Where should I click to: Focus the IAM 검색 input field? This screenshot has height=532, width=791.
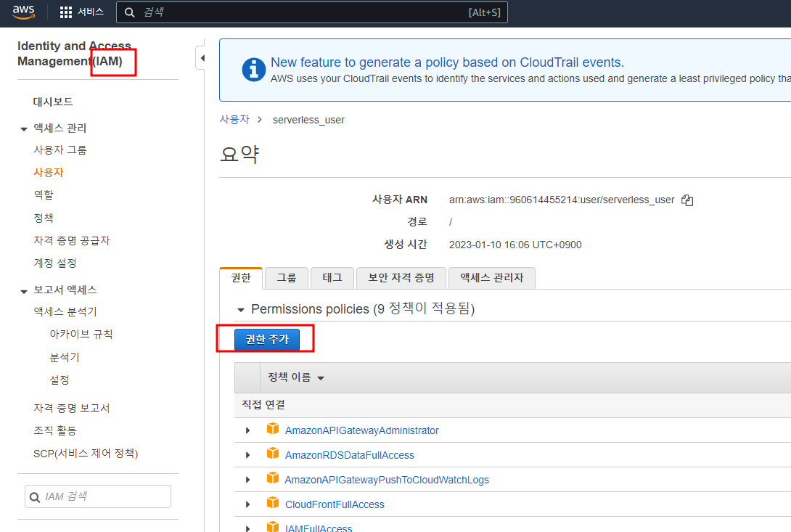98,496
